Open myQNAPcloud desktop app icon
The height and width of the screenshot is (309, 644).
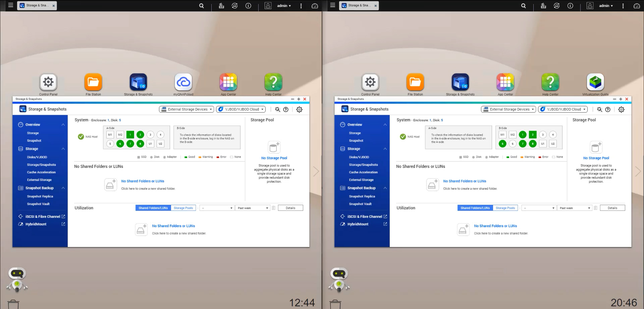click(183, 82)
